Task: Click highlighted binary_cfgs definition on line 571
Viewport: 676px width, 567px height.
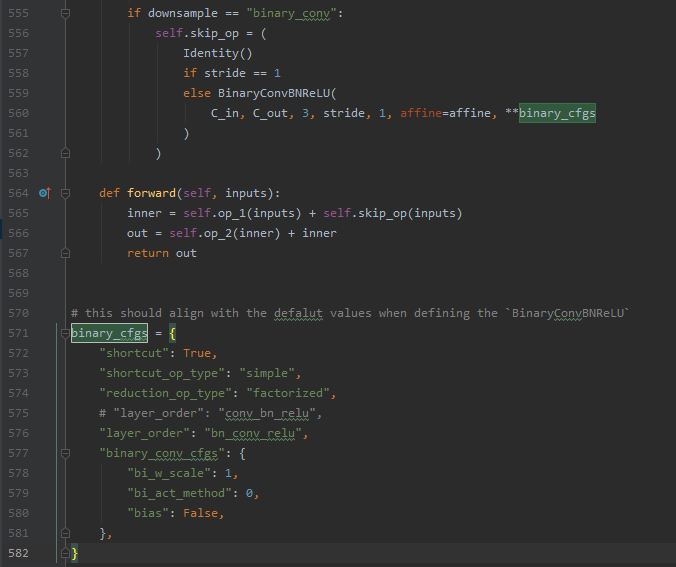Action: (x=110, y=333)
